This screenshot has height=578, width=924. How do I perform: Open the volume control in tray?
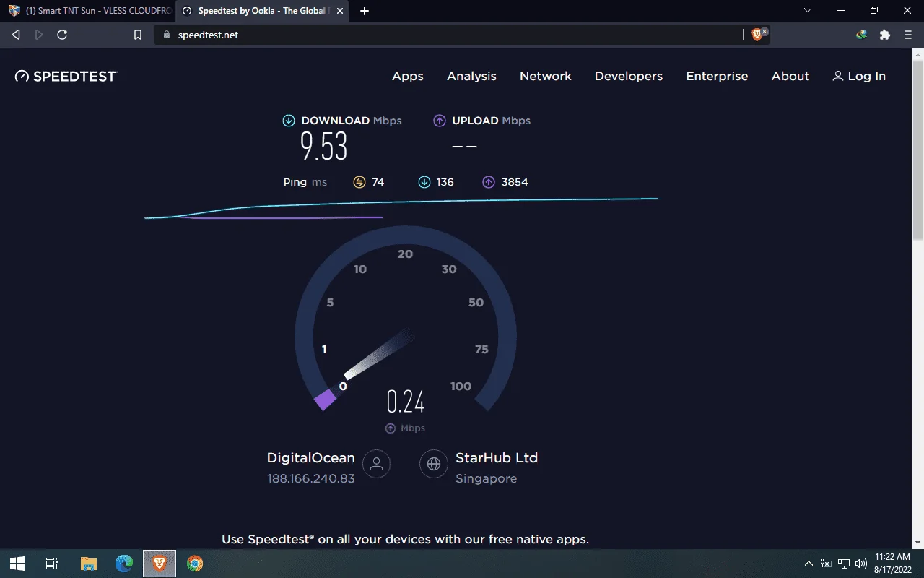pyautogui.click(x=861, y=564)
